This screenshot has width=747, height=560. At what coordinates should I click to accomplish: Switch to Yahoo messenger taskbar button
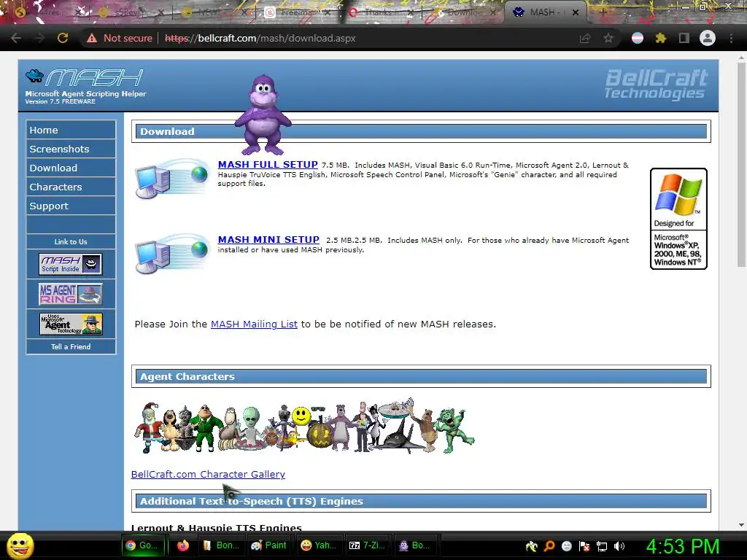coord(318,545)
